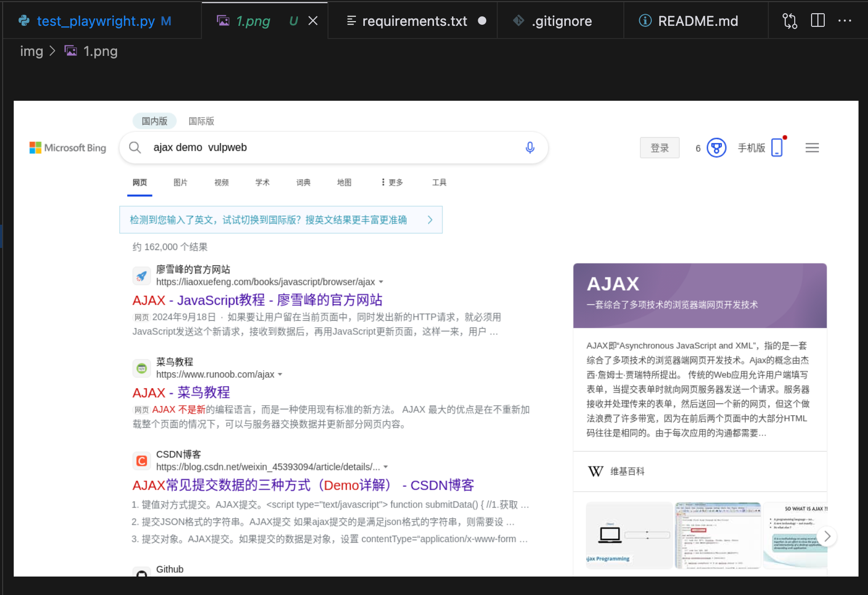868x595 pixels.
Task: Open the AJAX - JavaScript教程 result link
Action: 257,300
